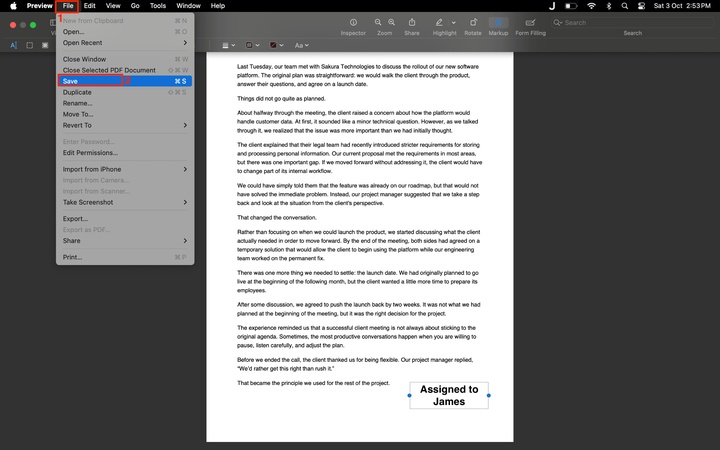This screenshot has height=450, width=720.
Task: Click the zoom in magnifier icon
Action: 391,22
